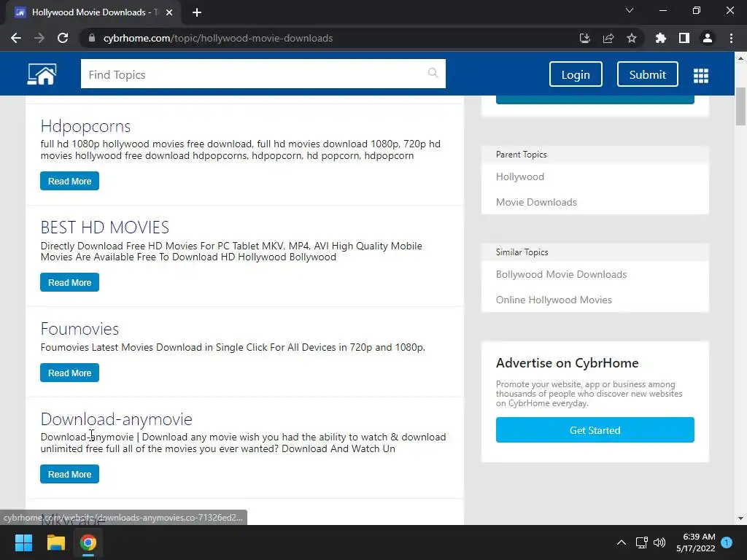Close the Hollywood Movie Downloads tab
This screenshot has height=560, width=747.
[169, 12]
